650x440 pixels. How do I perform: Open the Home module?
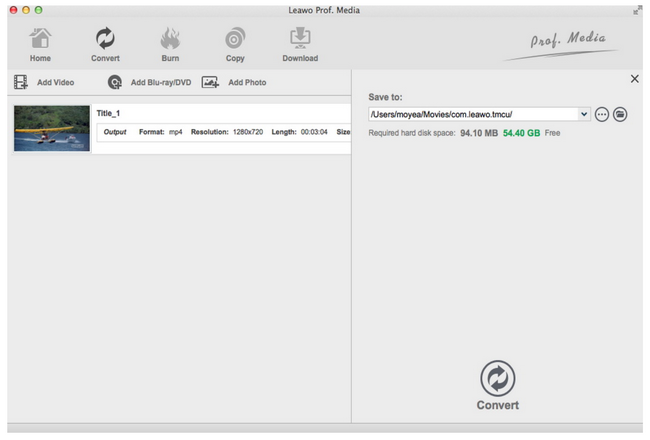[x=40, y=43]
